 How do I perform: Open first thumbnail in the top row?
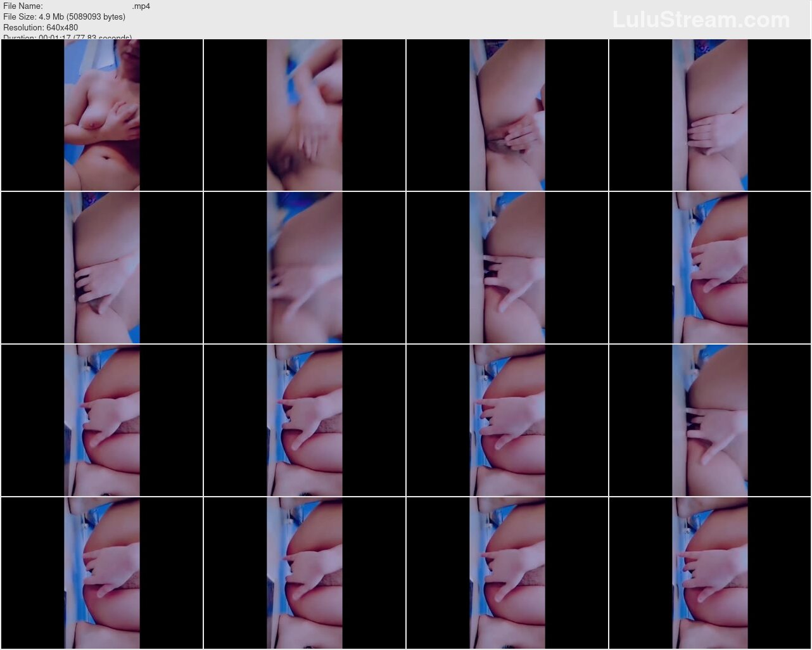(x=102, y=115)
